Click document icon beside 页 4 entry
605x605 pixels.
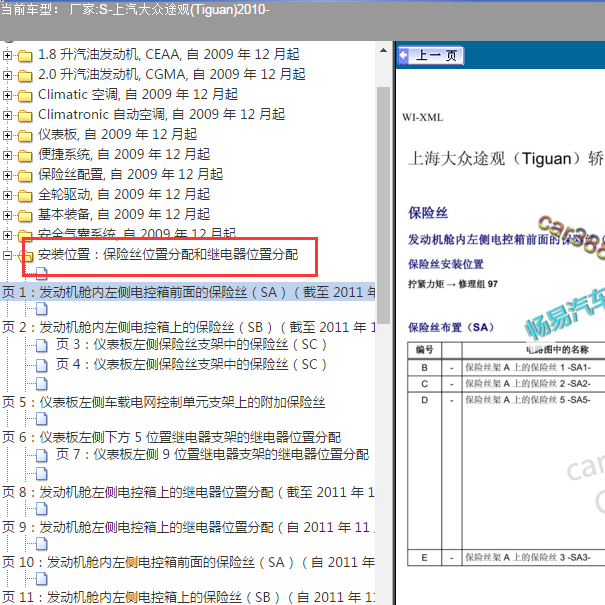[42, 365]
